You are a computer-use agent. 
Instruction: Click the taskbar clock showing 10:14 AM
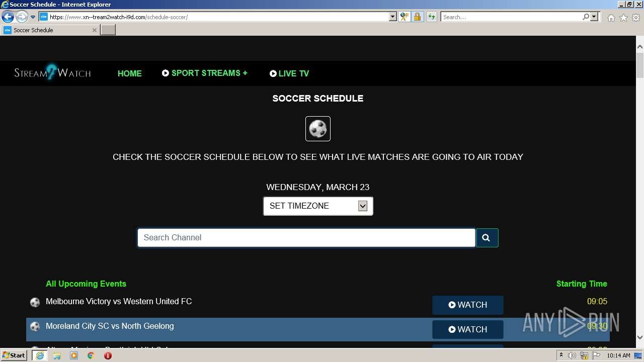[x=618, y=355]
